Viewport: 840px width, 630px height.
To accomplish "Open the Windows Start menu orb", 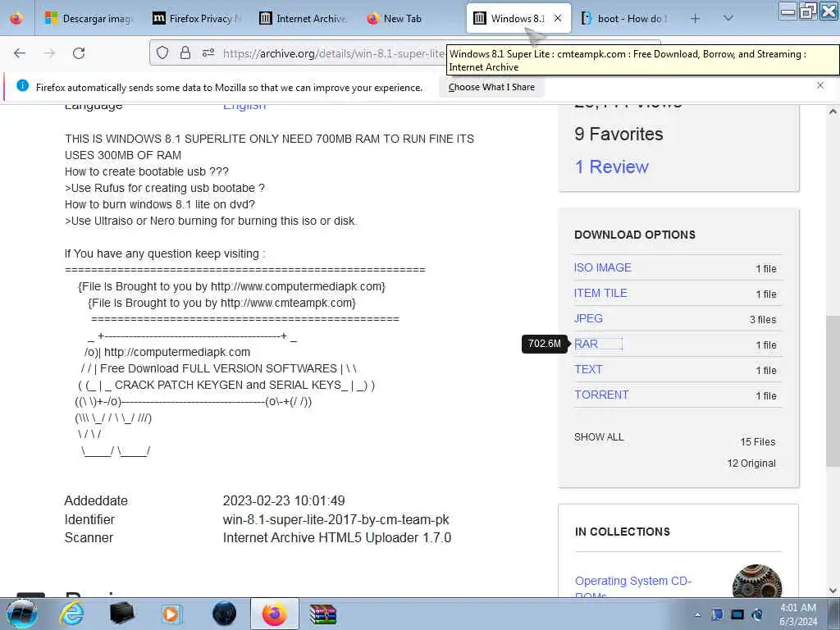I will [22, 614].
